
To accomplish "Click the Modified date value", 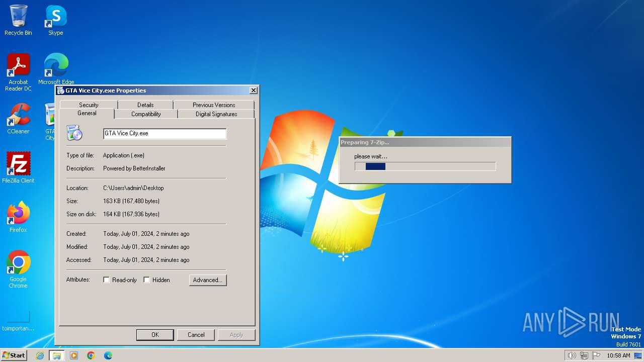I will [146, 247].
